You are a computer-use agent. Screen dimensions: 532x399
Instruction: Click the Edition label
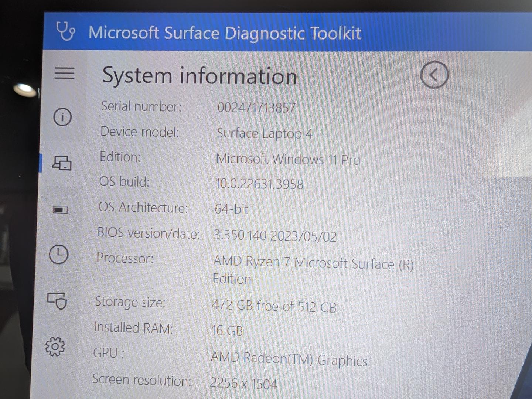click(x=120, y=157)
